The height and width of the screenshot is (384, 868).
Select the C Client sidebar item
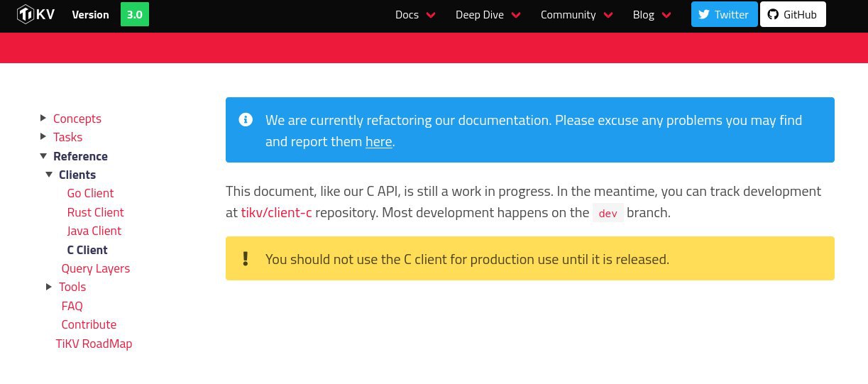coord(87,250)
